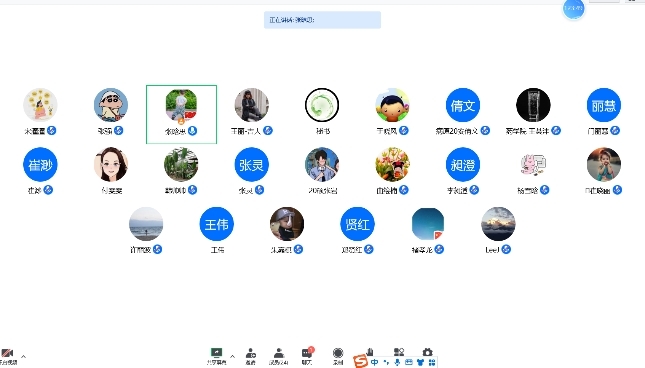Start recording with the record icon
645x368 pixels.
click(338, 356)
